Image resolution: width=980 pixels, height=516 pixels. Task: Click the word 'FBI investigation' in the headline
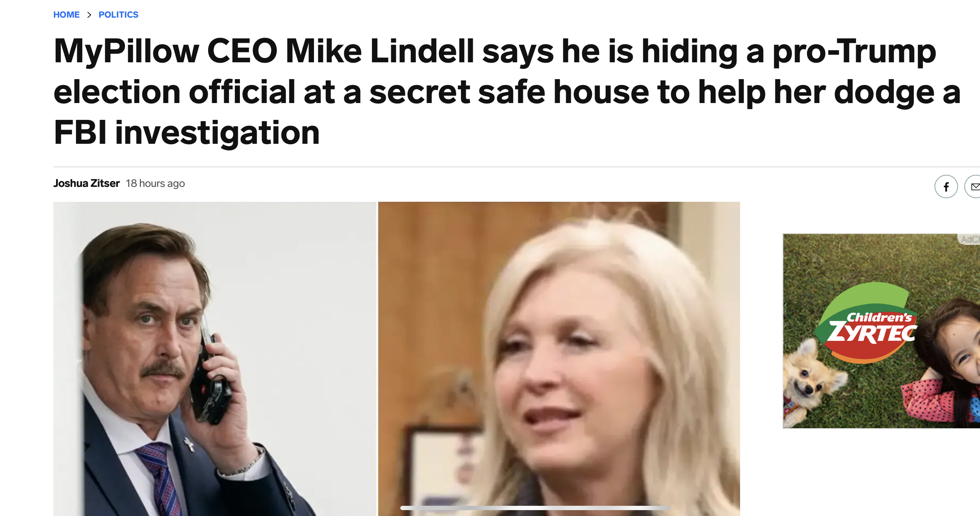coord(187,133)
